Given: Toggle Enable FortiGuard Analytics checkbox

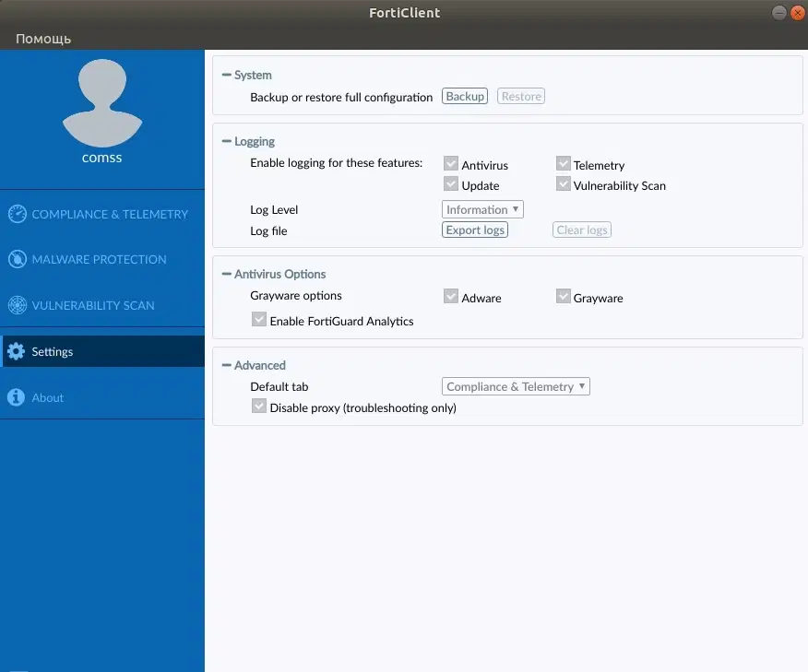Looking at the screenshot, I should tap(259, 319).
